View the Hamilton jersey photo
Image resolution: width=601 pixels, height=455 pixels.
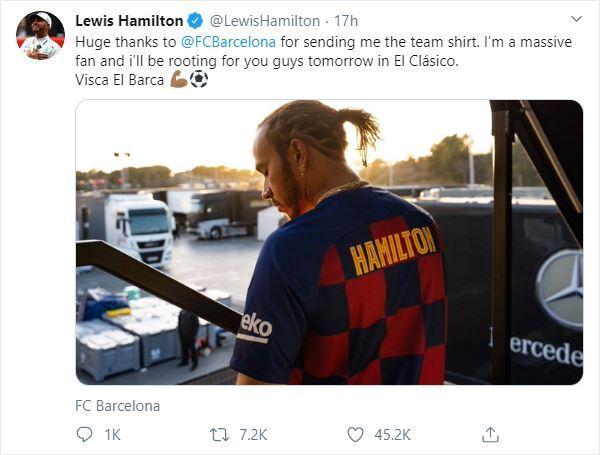pyautogui.click(x=329, y=242)
